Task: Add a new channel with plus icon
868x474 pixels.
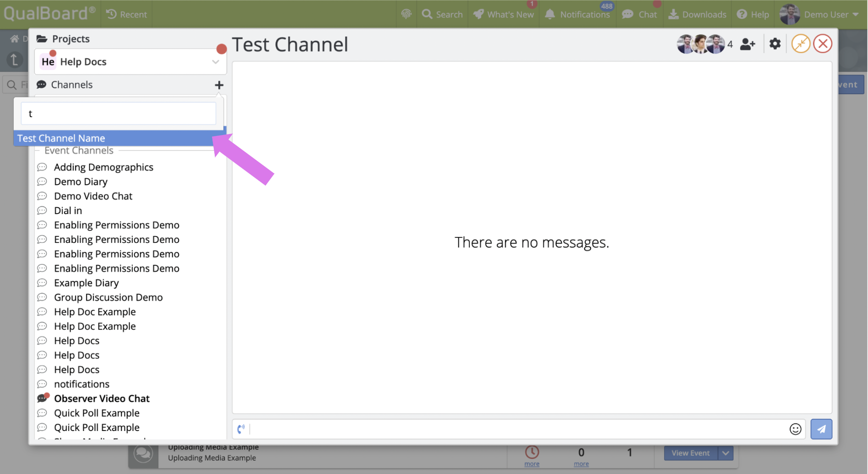Action: point(219,85)
